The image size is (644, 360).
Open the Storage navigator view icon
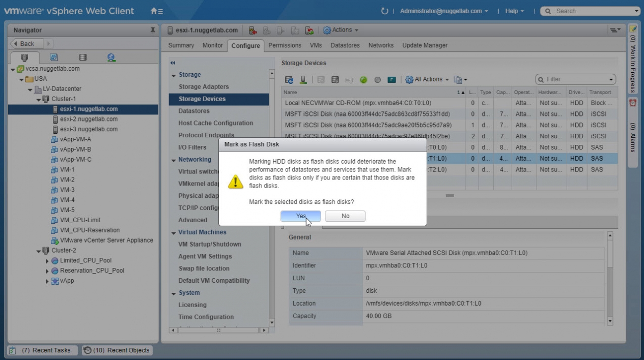pos(82,57)
